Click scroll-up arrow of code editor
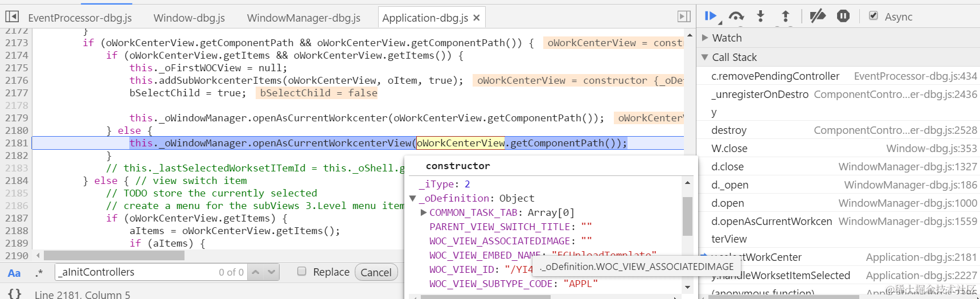The height and width of the screenshot is (299, 980). pyautogui.click(x=690, y=35)
